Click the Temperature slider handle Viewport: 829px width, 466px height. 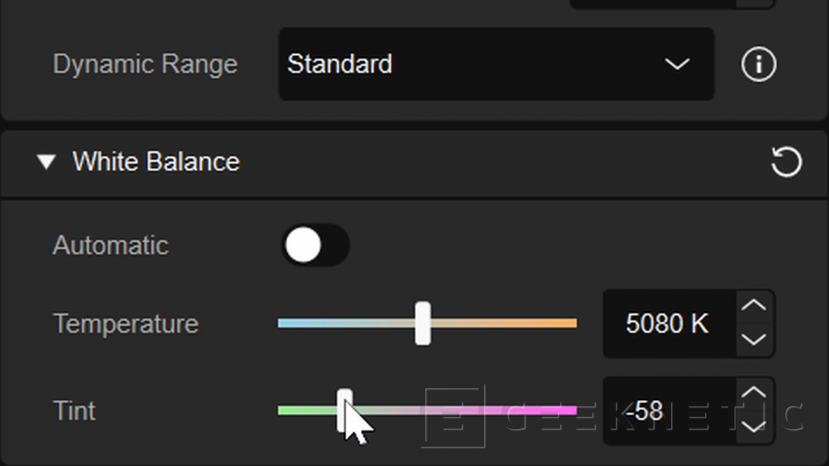[423, 323]
